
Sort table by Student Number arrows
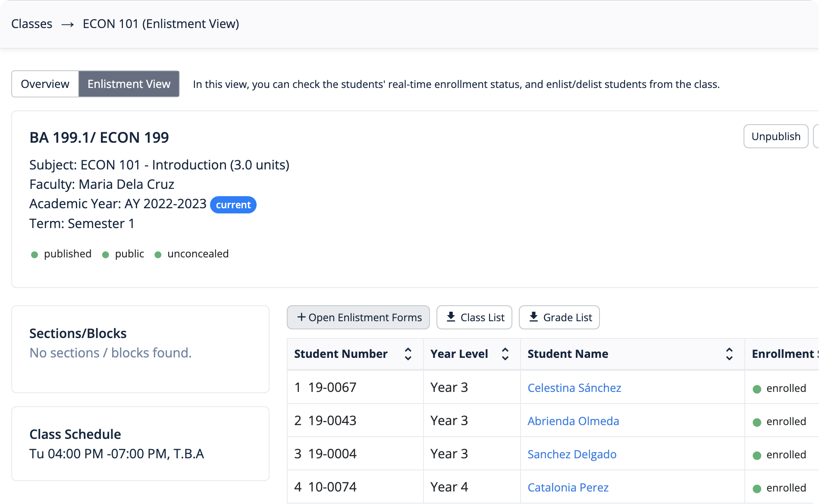pos(408,354)
